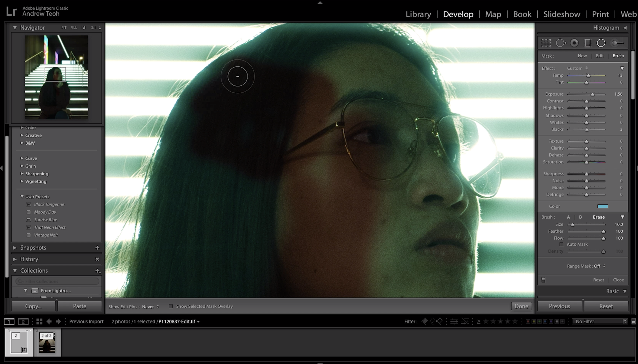Expand the Vignetting preset group
638x364 pixels.
36,181
